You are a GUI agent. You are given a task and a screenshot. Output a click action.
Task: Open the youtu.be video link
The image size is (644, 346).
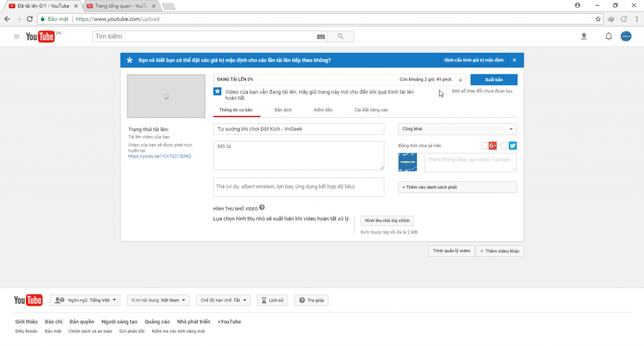(x=159, y=156)
